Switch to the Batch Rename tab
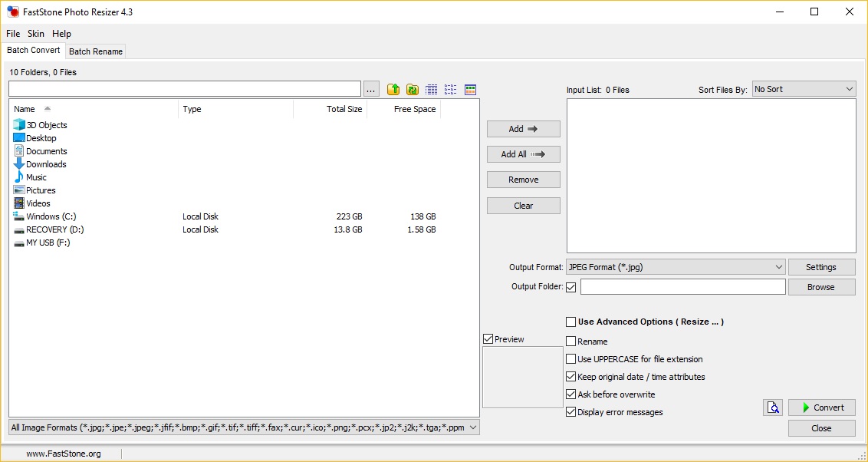This screenshot has height=462, width=868. point(95,51)
